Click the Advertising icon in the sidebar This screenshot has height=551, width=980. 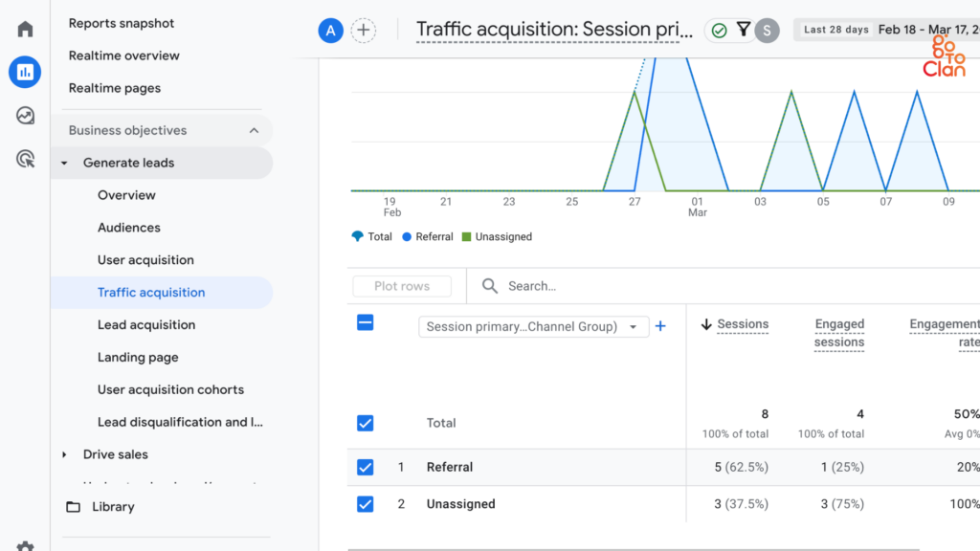tap(25, 157)
